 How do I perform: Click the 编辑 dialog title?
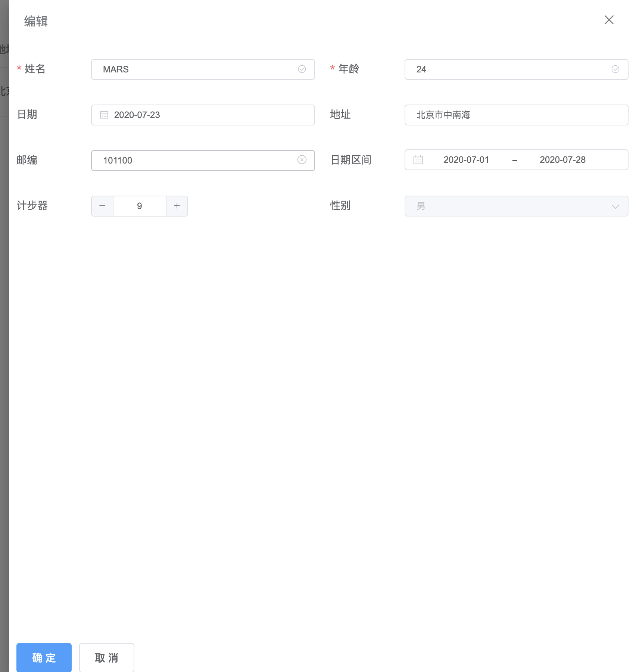(x=36, y=21)
